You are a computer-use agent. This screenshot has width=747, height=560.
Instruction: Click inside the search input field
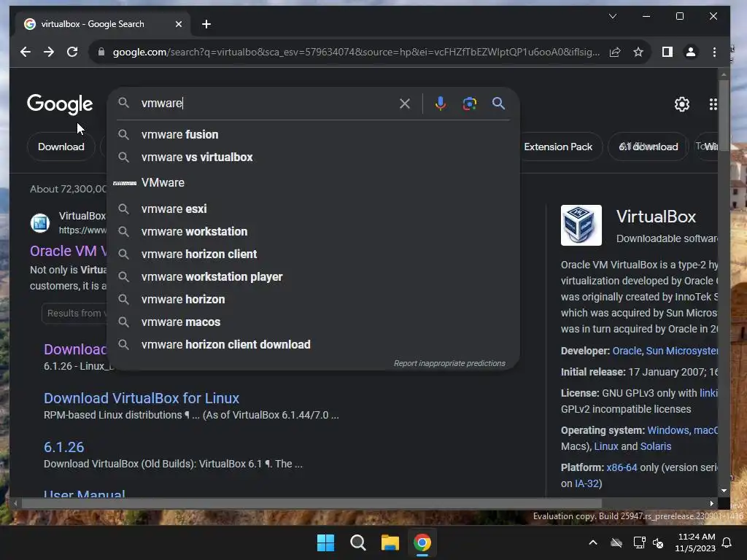[267, 104]
